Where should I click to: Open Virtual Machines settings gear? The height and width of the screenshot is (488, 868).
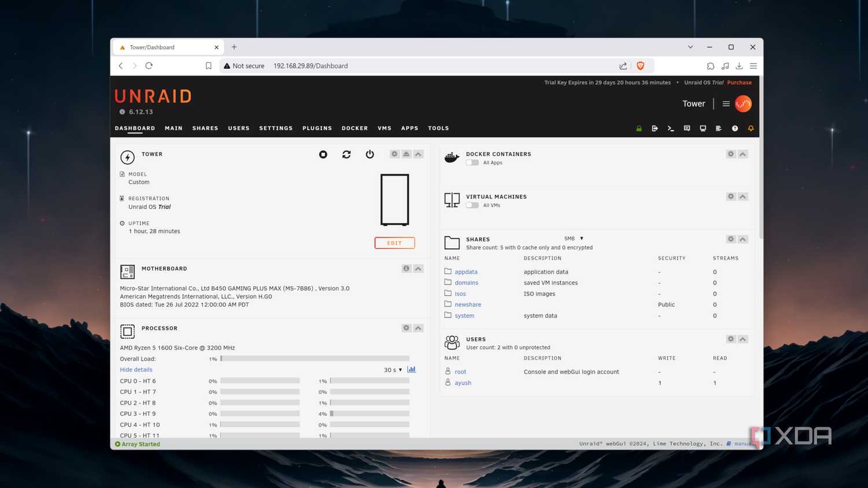pos(731,197)
